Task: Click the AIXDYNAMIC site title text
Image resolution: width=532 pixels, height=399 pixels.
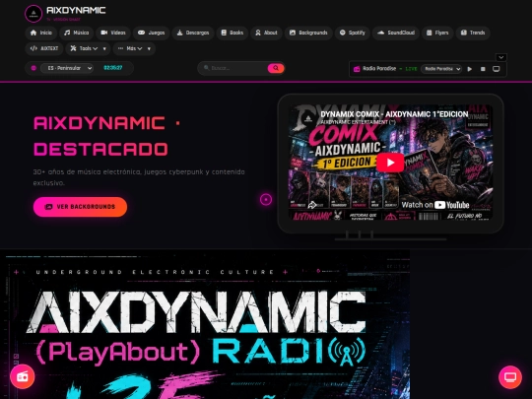Action: coord(76,10)
